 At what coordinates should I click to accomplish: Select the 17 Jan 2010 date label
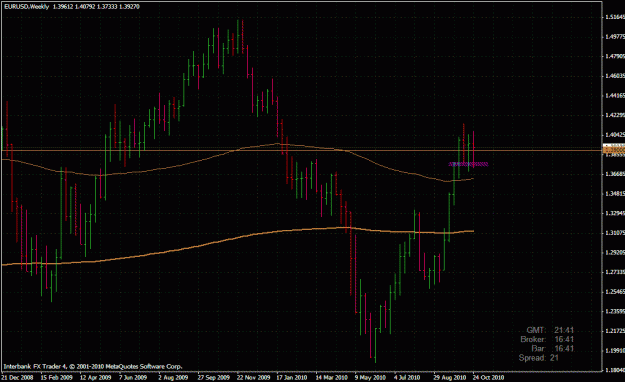point(292,377)
